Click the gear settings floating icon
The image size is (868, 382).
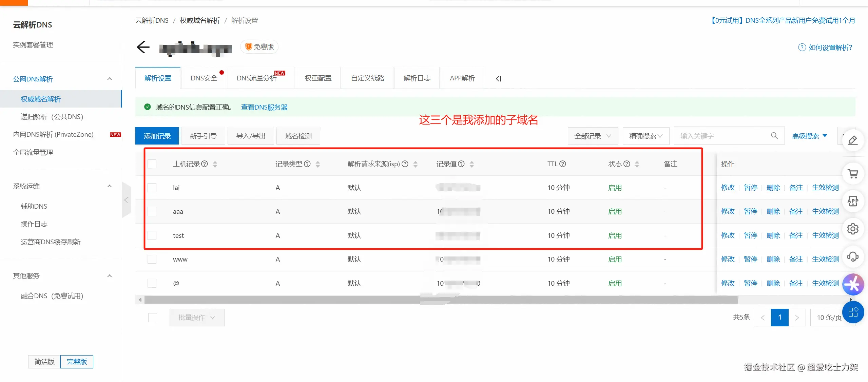(x=853, y=229)
